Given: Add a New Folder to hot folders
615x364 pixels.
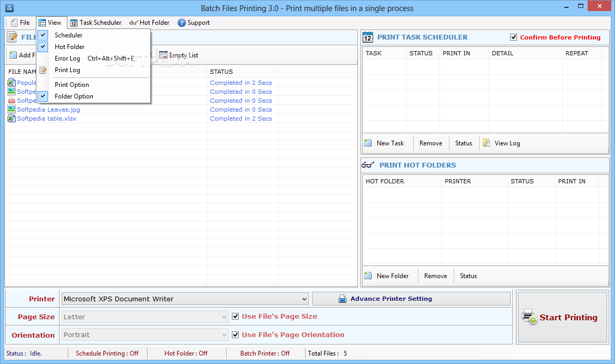Looking at the screenshot, I should tap(386, 276).
